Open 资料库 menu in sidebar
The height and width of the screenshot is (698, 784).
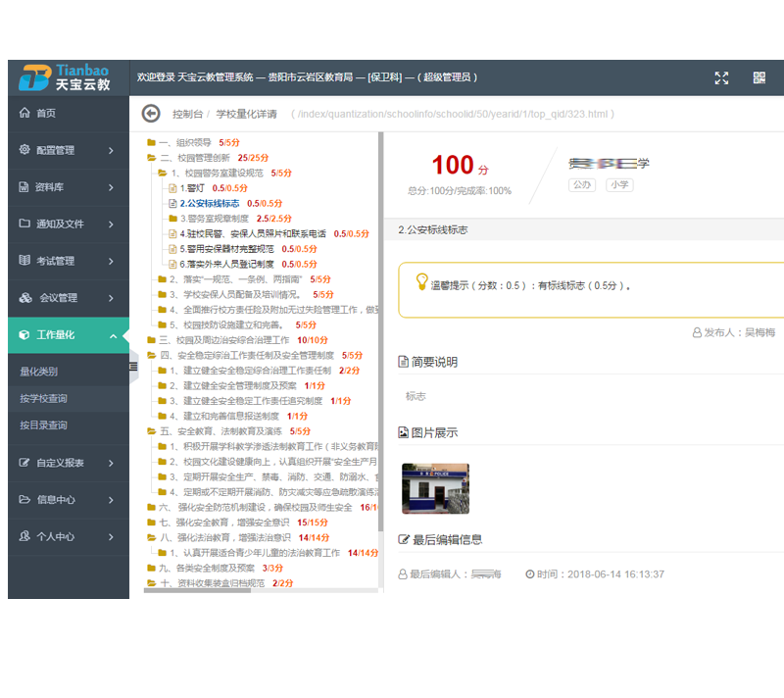tap(69, 187)
